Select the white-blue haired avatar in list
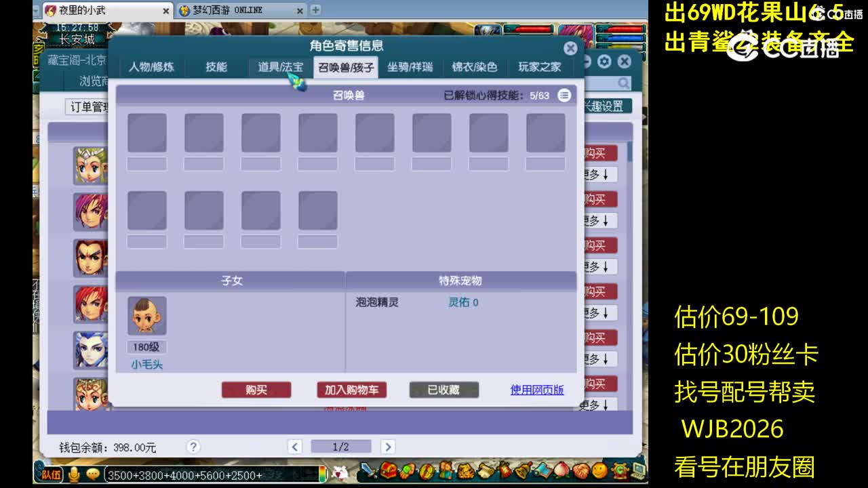 [x=91, y=350]
